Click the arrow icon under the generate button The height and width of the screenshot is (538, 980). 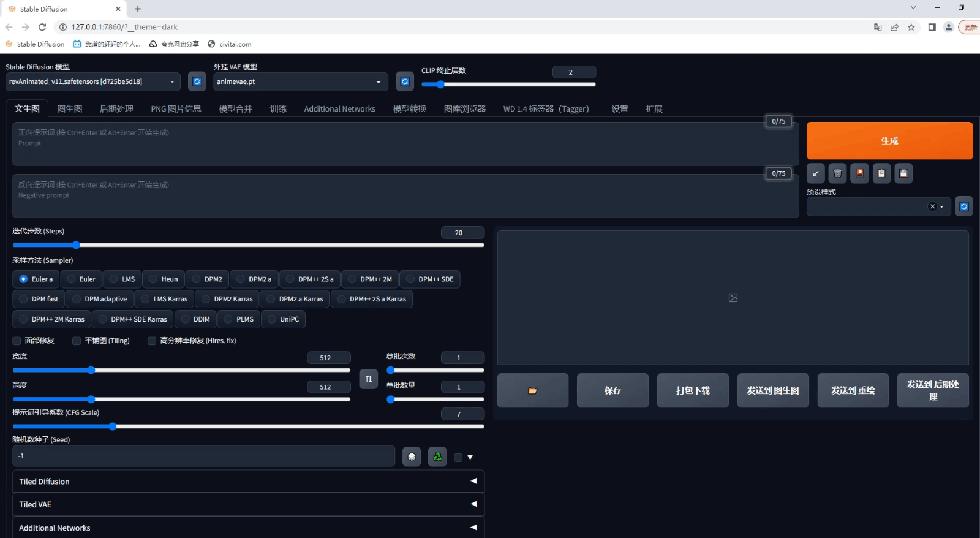(815, 173)
